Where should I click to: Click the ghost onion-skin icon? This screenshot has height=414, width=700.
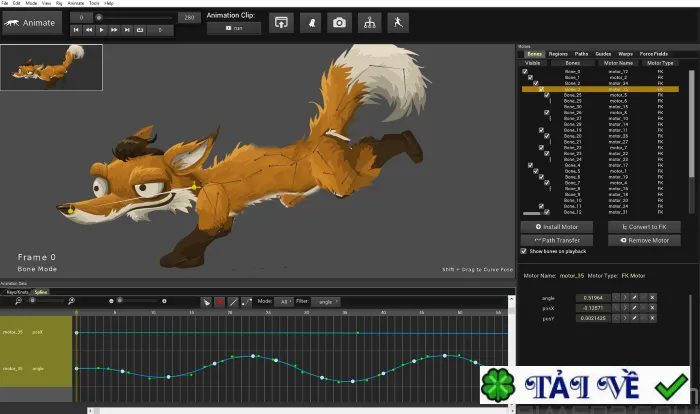[x=311, y=22]
